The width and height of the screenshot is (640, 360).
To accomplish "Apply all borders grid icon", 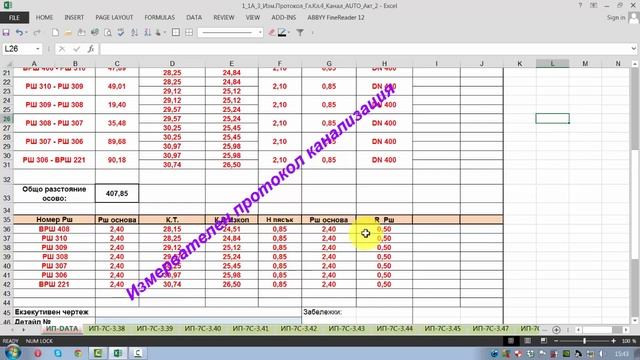I will click(x=189, y=33).
